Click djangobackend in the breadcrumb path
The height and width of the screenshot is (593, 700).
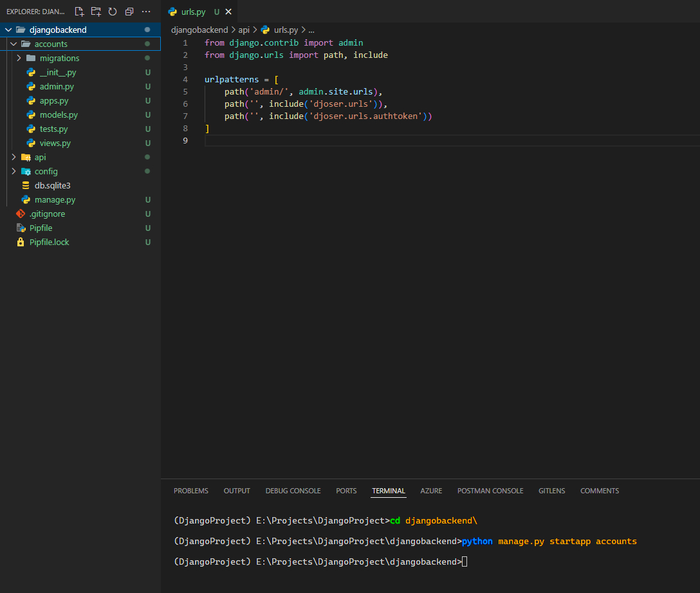click(199, 30)
